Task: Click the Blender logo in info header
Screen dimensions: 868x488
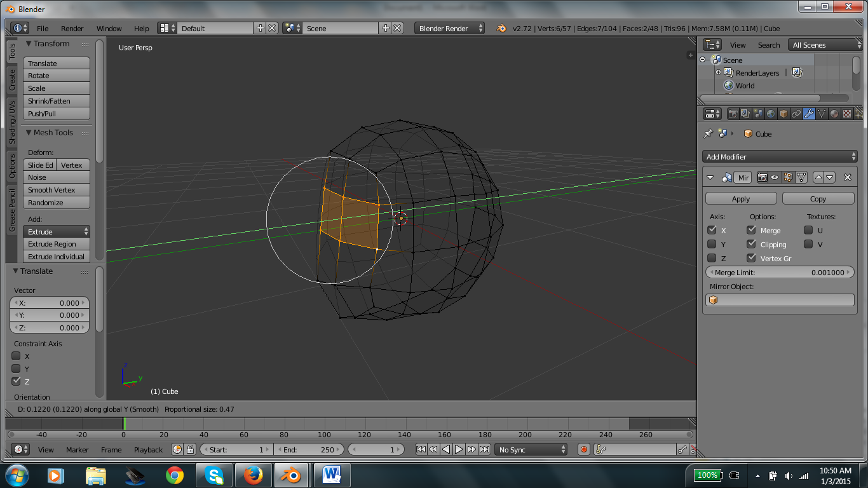Action: [501, 28]
